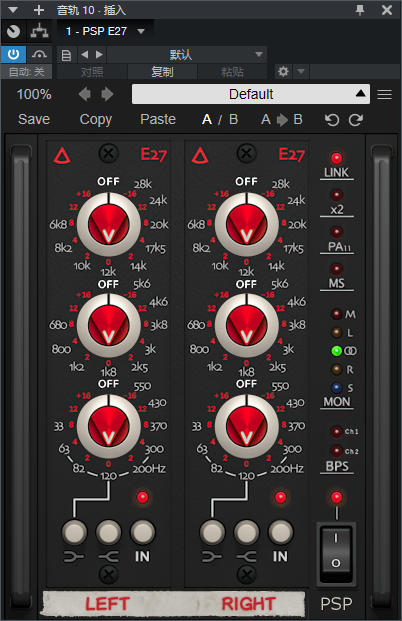Go to next PSP preset arrow

coord(107,94)
